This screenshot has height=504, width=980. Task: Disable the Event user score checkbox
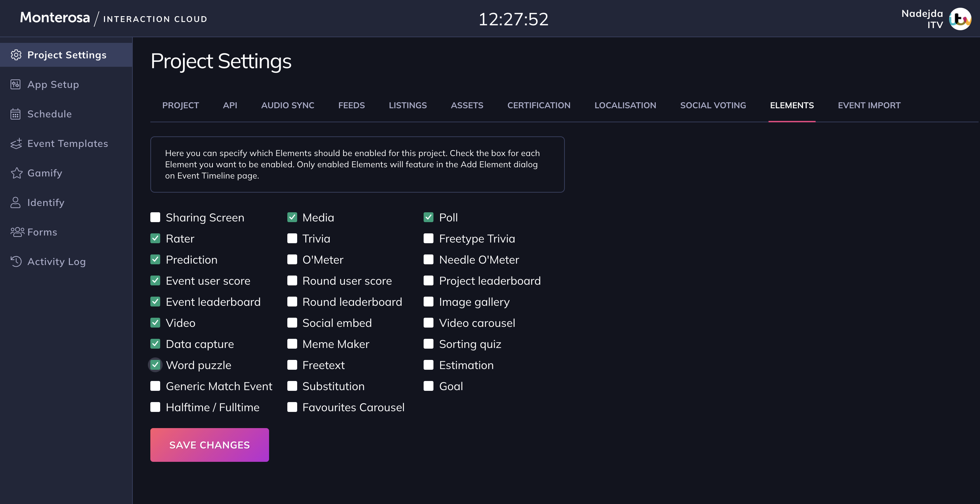(155, 280)
